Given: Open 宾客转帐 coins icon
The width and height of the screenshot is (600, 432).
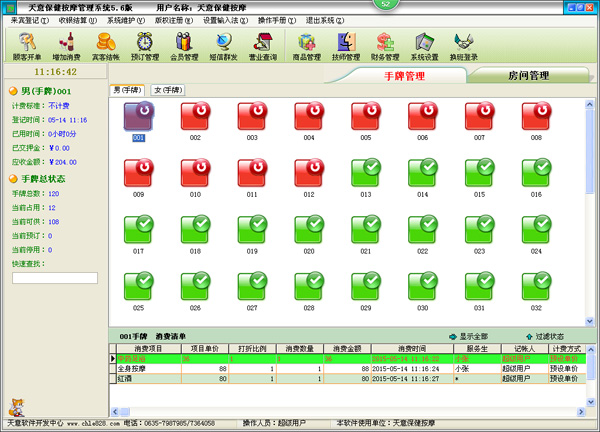Looking at the screenshot, I should coord(105,46).
